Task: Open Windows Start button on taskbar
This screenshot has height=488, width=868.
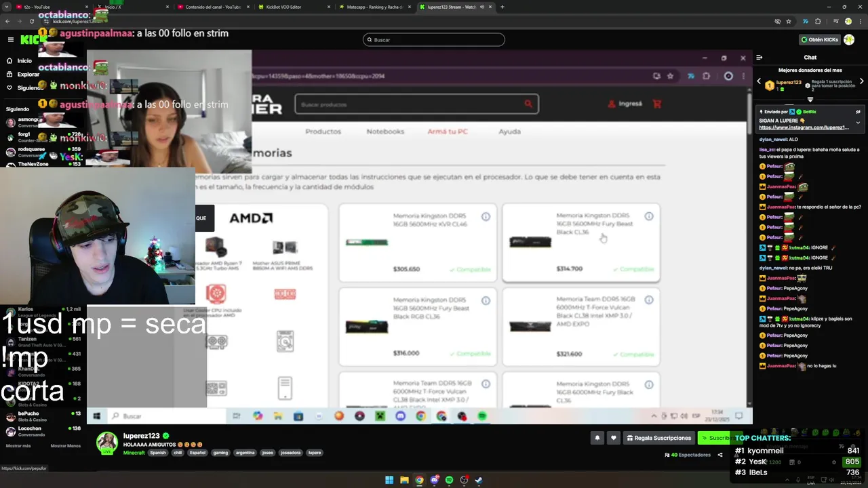Action: 389,480
